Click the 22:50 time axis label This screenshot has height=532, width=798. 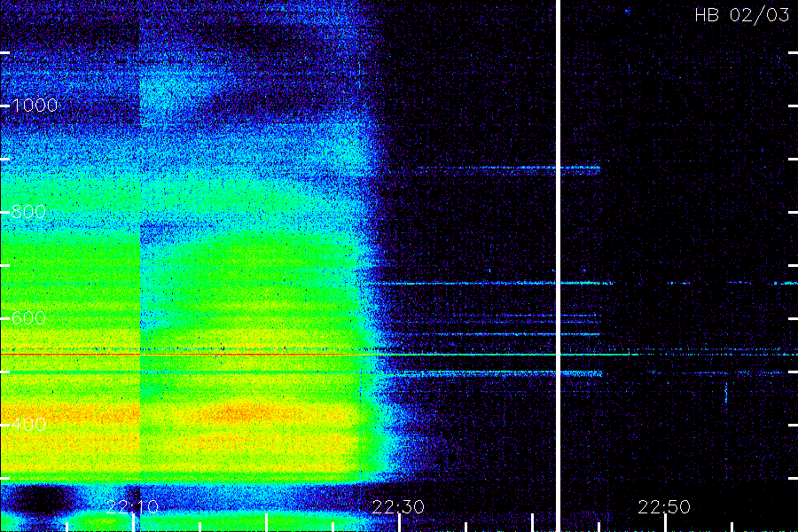pyautogui.click(x=664, y=506)
